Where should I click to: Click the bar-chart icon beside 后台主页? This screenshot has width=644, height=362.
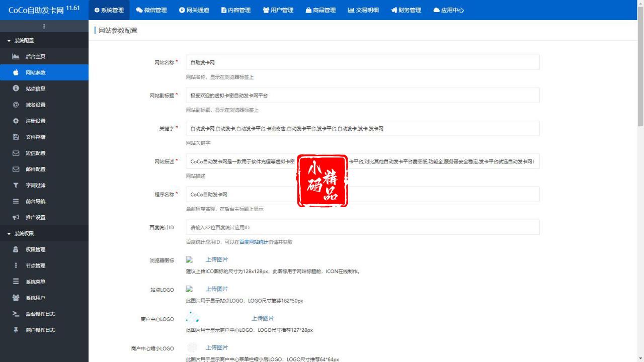click(16, 56)
